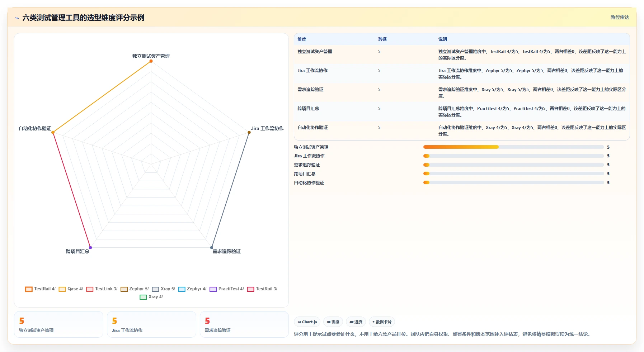
Task: Click the 维度 column header
Action: [x=302, y=39]
